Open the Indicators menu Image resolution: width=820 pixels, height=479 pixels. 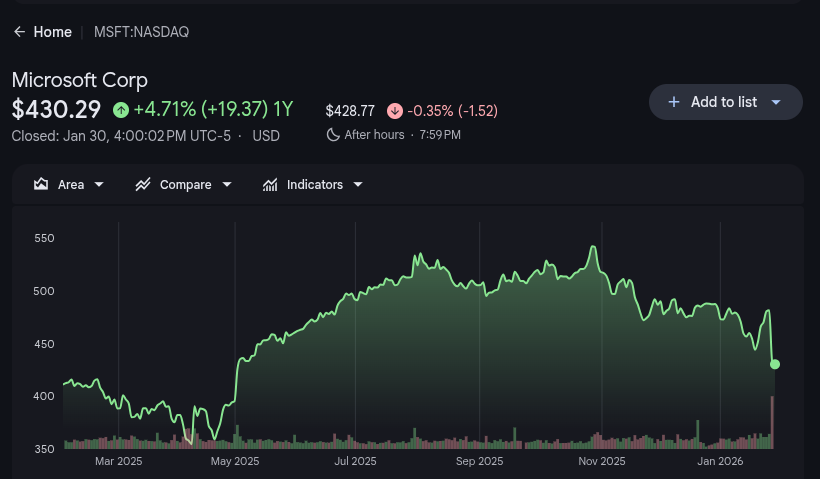[313, 185]
